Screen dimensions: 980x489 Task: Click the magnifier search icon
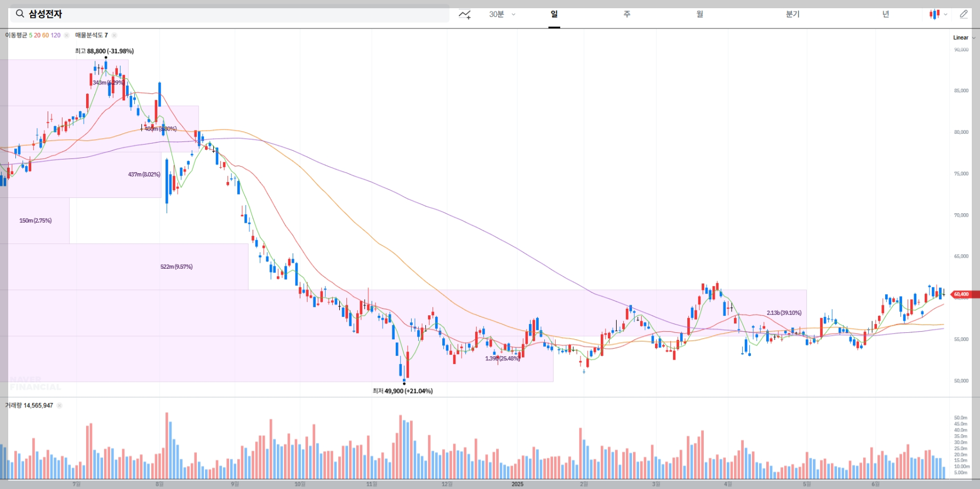(x=20, y=14)
